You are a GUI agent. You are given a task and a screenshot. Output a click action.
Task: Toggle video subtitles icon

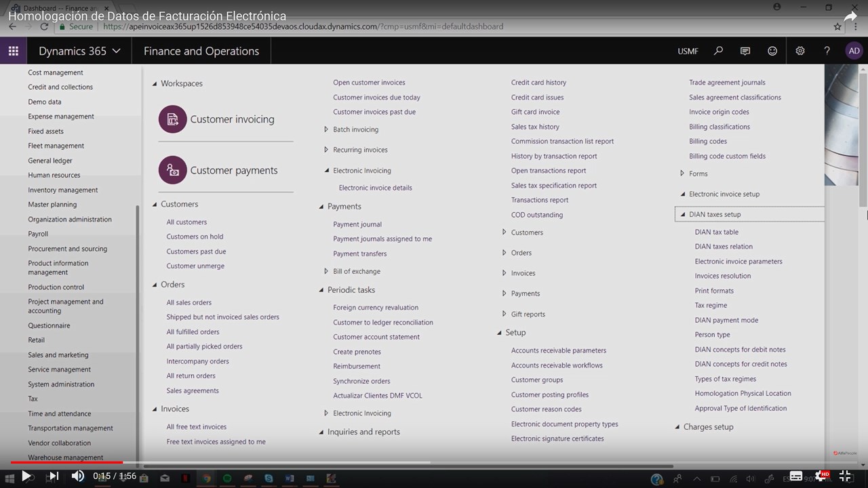(796, 476)
